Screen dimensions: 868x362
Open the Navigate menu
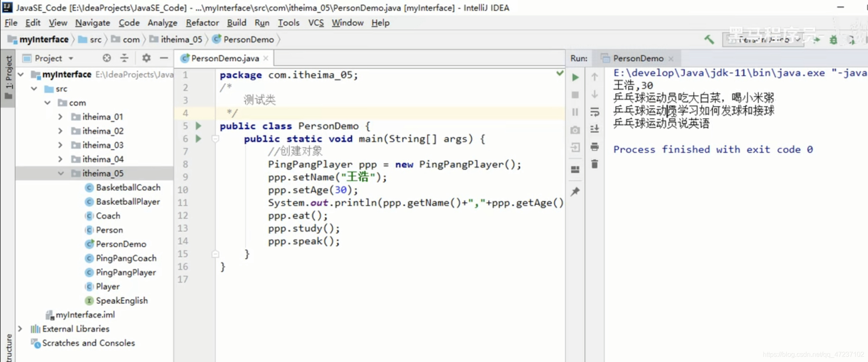tap(92, 23)
